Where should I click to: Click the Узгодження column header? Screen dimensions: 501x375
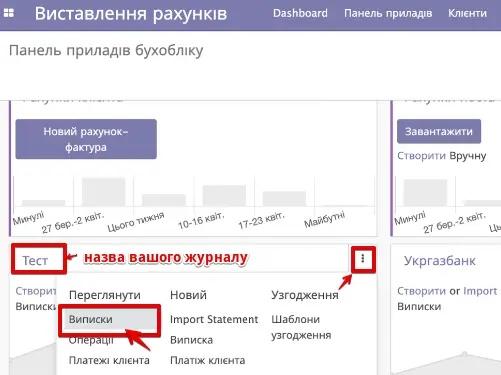coord(305,295)
